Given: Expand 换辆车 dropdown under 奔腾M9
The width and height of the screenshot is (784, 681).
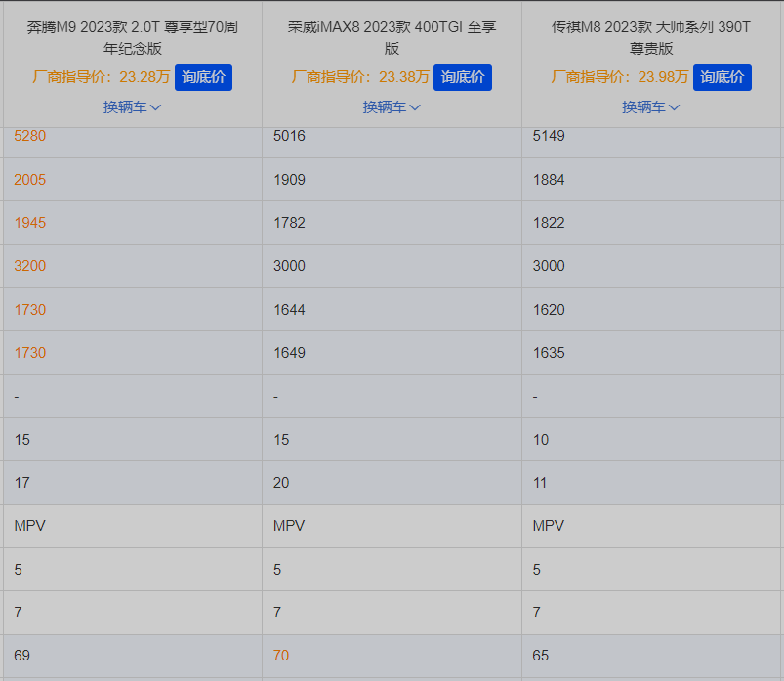Looking at the screenshot, I should [132, 107].
